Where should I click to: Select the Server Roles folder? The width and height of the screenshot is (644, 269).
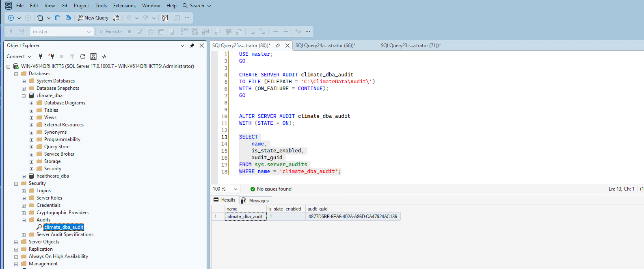pyautogui.click(x=49, y=198)
